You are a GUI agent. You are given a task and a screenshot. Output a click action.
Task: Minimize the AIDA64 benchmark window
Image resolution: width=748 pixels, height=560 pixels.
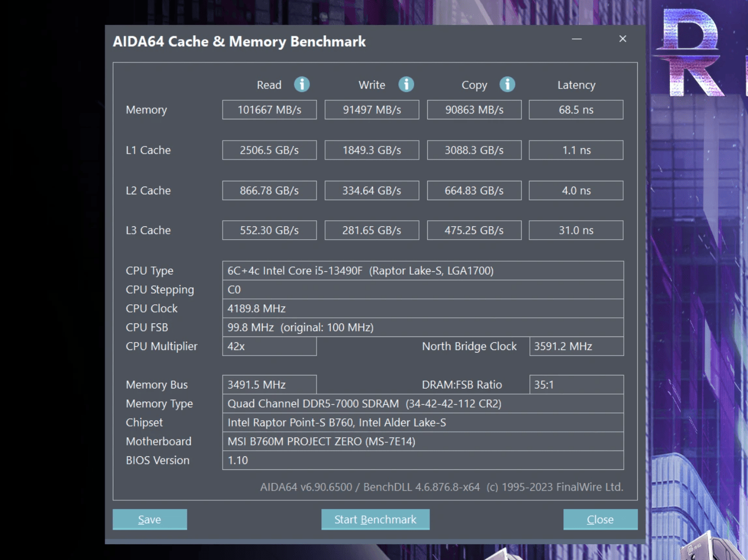(576, 39)
